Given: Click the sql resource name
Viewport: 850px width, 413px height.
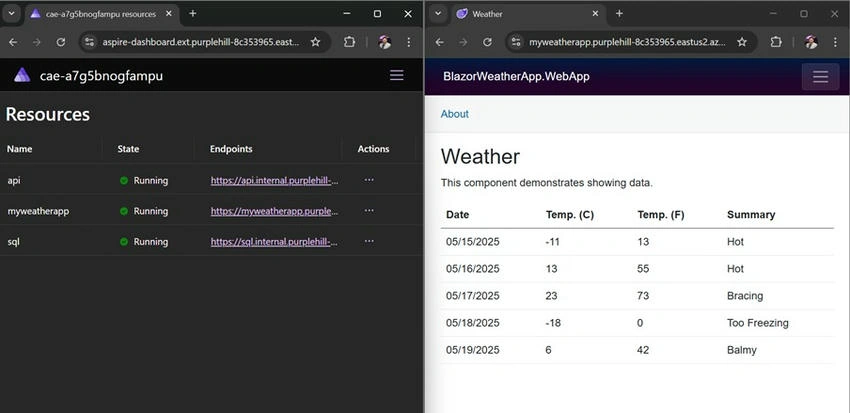Looking at the screenshot, I should [x=14, y=242].
